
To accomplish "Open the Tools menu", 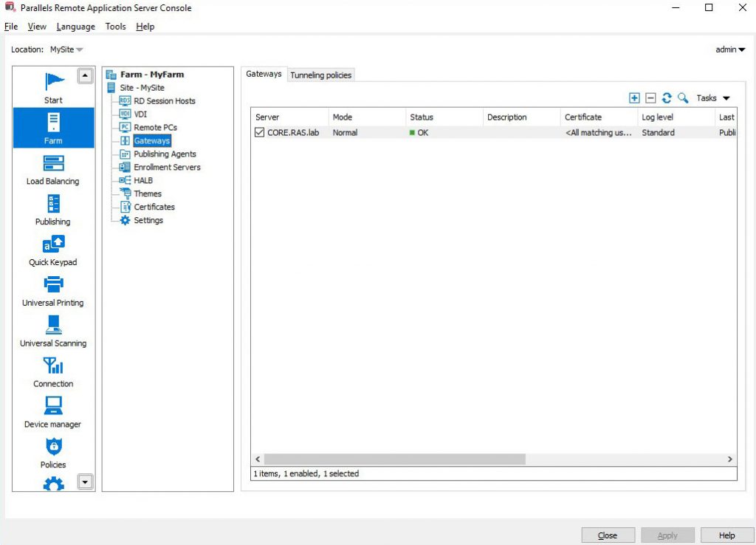I will (x=116, y=27).
